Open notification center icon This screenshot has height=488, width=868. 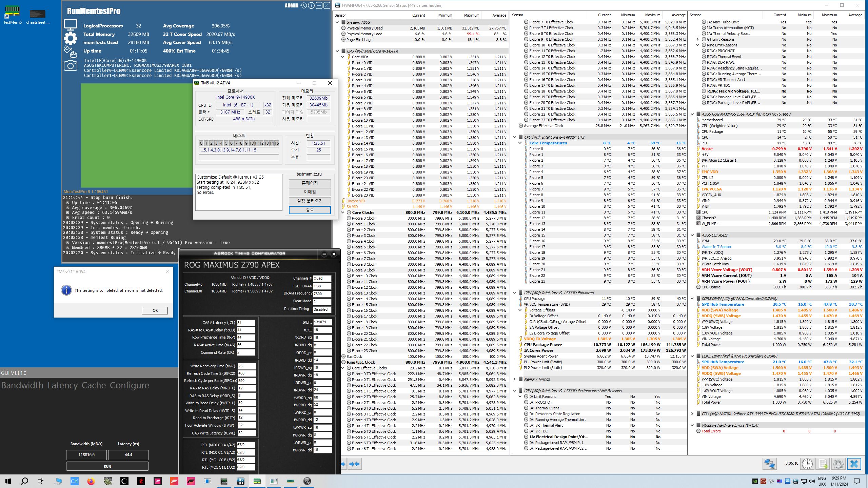coord(857,481)
